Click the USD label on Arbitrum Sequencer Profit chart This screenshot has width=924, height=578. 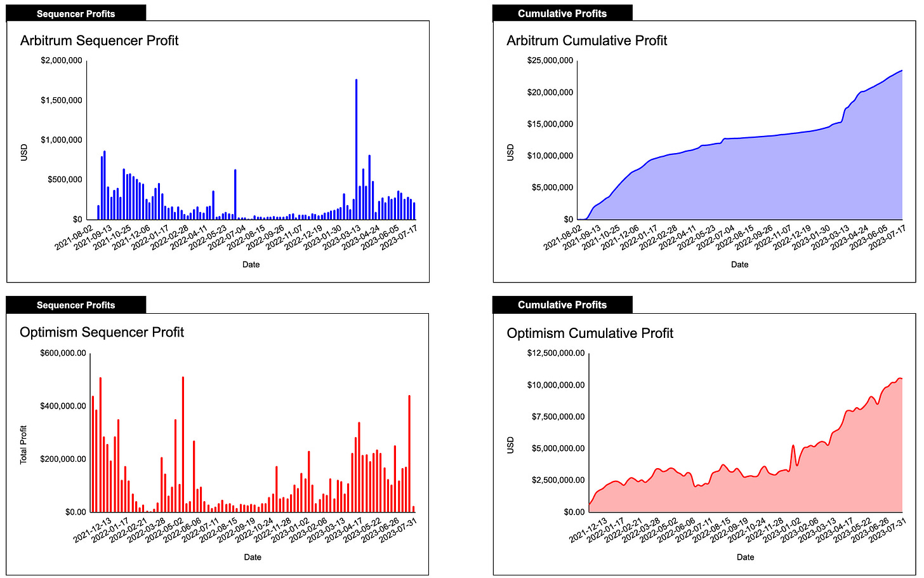24,152
